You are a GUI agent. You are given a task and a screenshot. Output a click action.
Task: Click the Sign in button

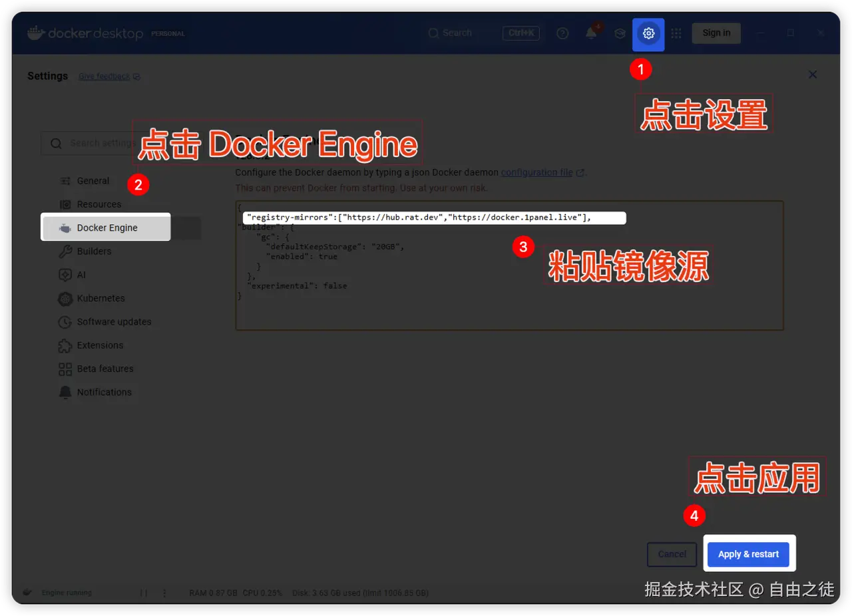pyautogui.click(x=716, y=33)
